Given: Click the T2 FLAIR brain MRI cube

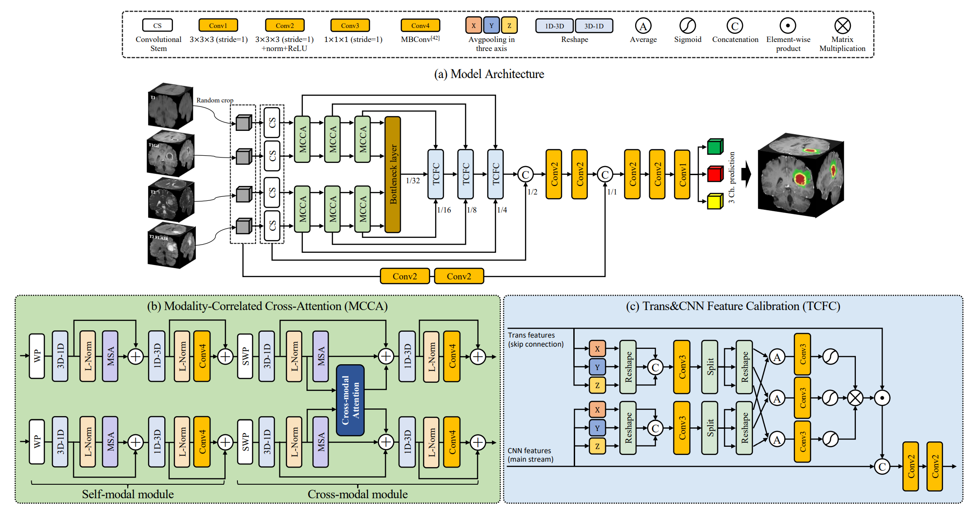Looking at the screenshot, I should tap(172, 245).
